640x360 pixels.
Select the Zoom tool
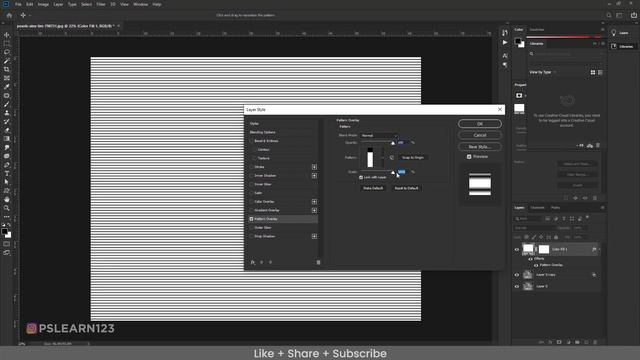[x=7, y=208]
